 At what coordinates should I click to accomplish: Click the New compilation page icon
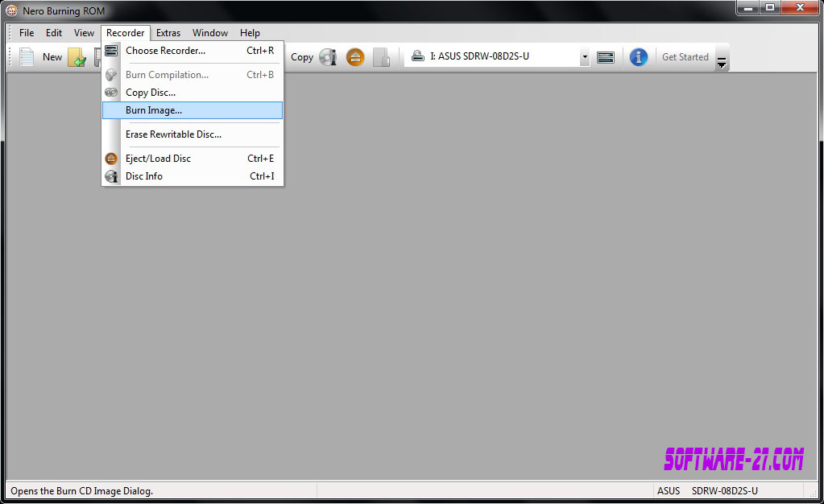pyautogui.click(x=27, y=56)
